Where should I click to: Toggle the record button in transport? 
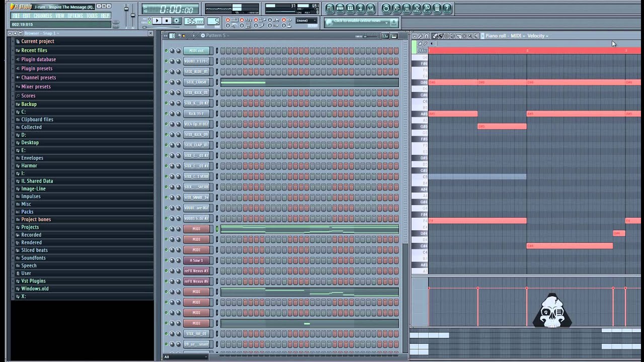tap(177, 21)
